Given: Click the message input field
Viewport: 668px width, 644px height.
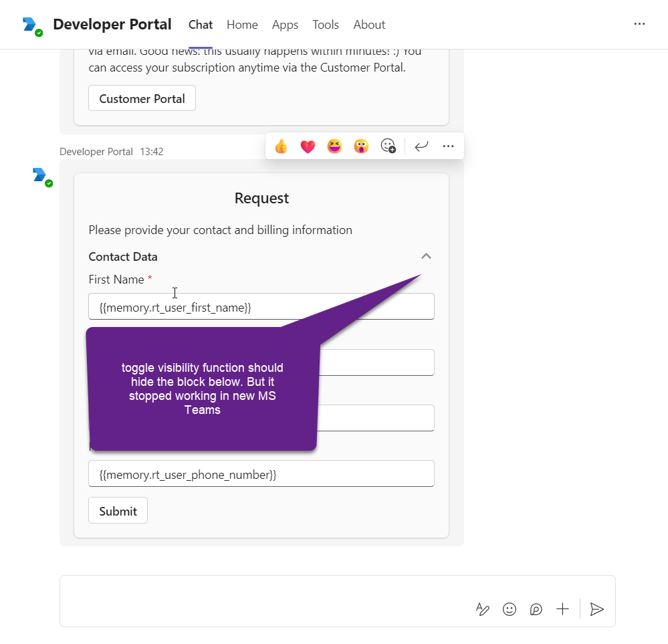Looking at the screenshot, I should (267, 600).
